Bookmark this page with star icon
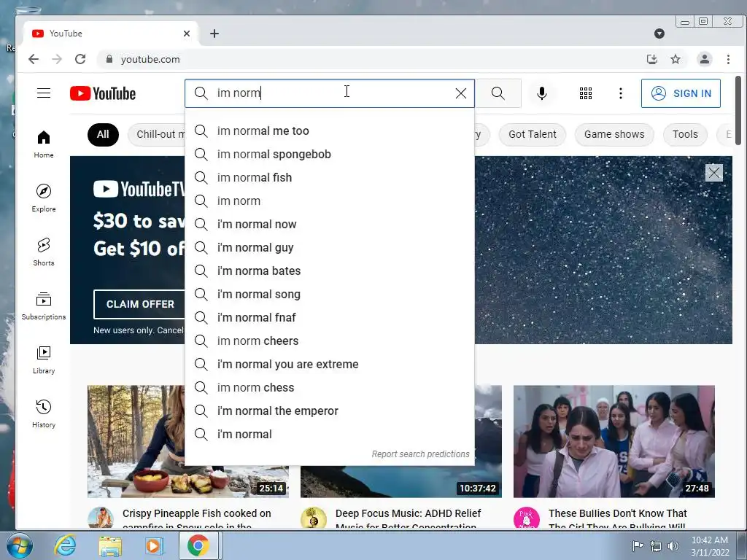The image size is (747, 560). [x=676, y=59]
